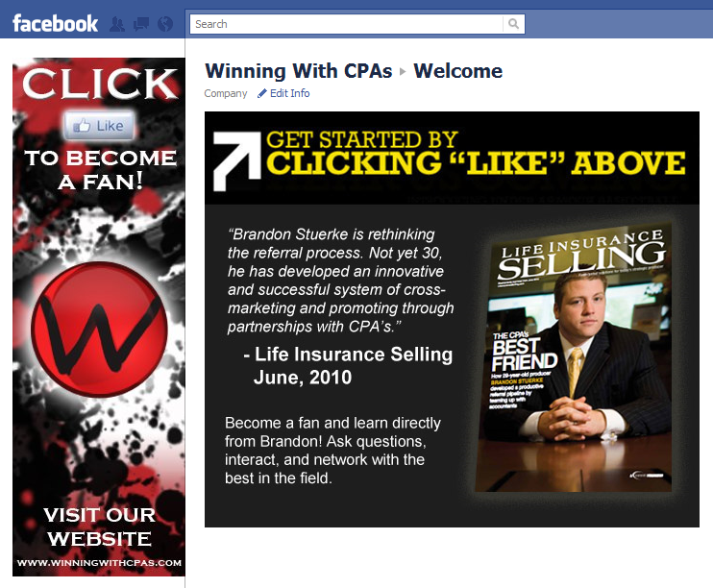Open the notifications globe icon
The height and width of the screenshot is (588, 713).
click(165, 24)
